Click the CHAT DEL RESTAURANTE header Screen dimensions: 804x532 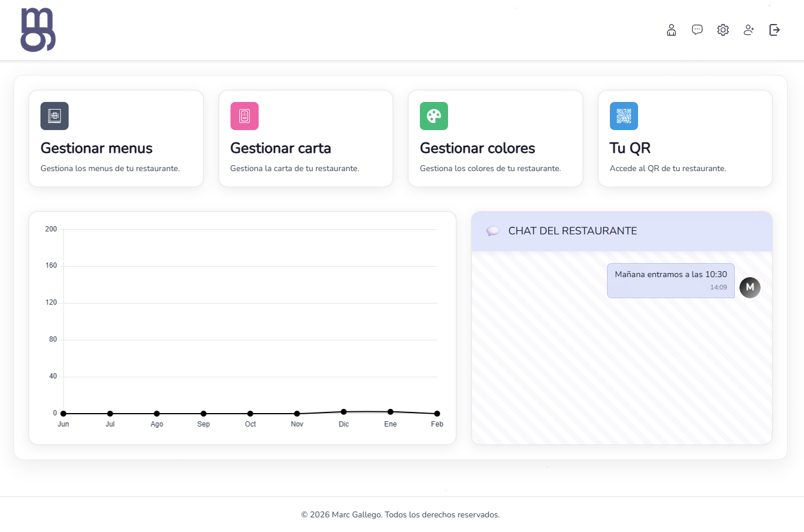coord(622,231)
